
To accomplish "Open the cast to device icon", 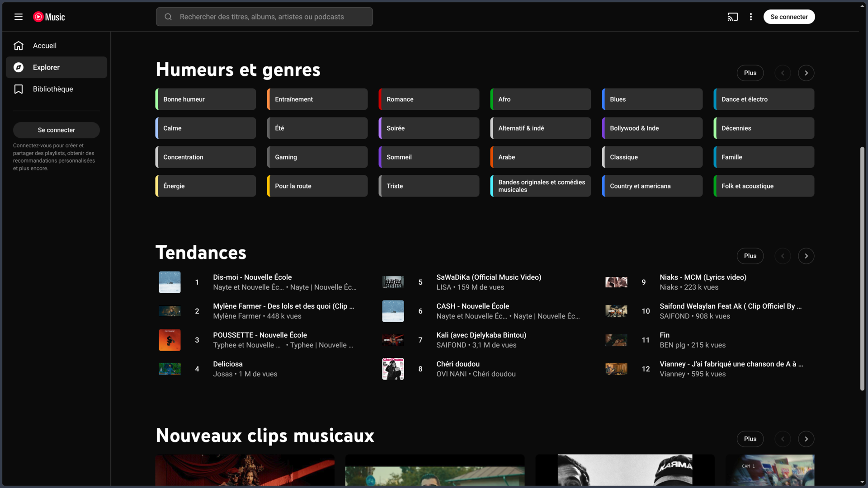I will (732, 17).
